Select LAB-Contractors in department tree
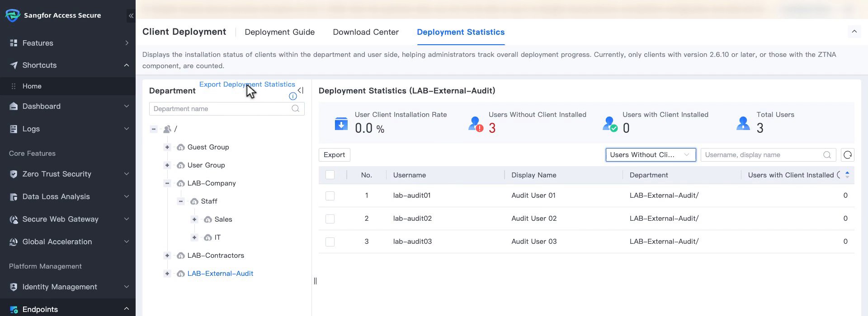The height and width of the screenshot is (316, 868). click(x=216, y=256)
